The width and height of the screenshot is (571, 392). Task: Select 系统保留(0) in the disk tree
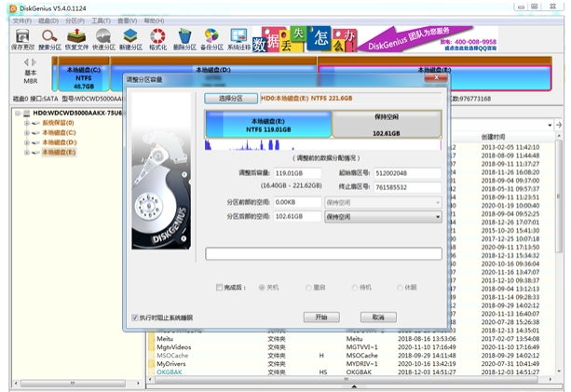coord(58,123)
